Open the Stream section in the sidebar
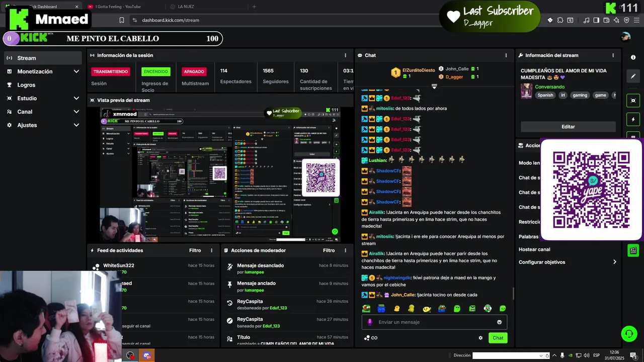 [x=43, y=58]
